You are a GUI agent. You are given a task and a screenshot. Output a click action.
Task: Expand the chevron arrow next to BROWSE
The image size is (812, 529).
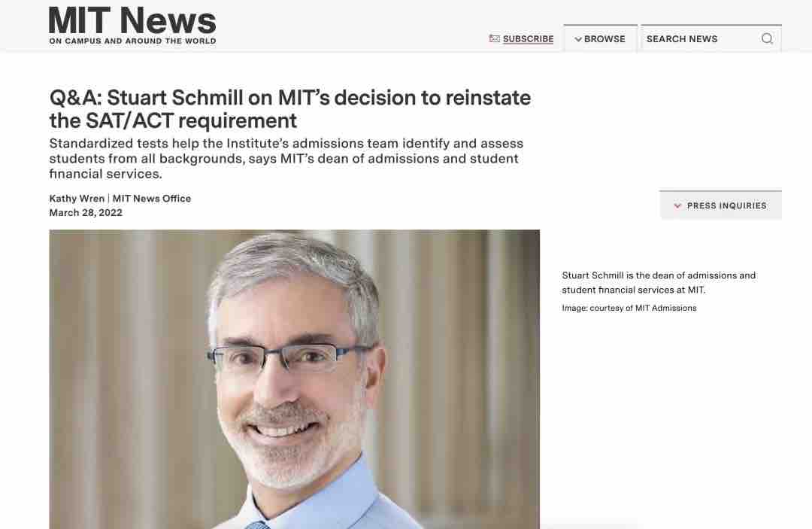coord(577,39)
